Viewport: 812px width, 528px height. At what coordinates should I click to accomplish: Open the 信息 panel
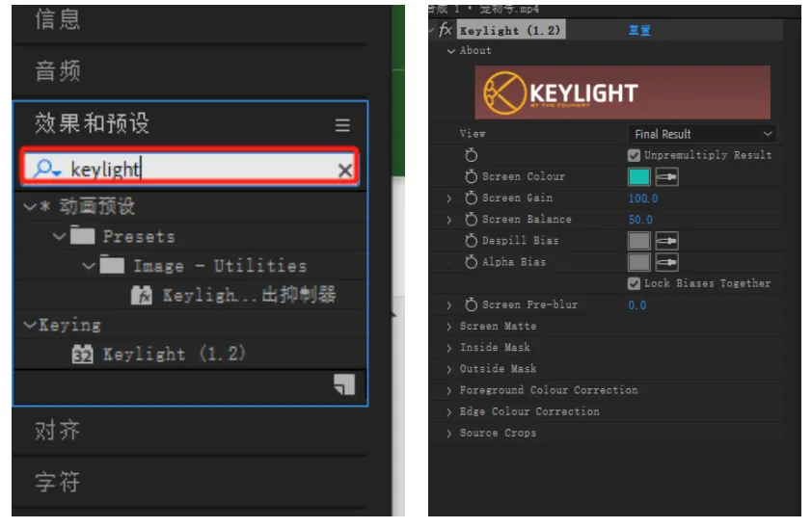pyautogui.click(x=58, y=19)
